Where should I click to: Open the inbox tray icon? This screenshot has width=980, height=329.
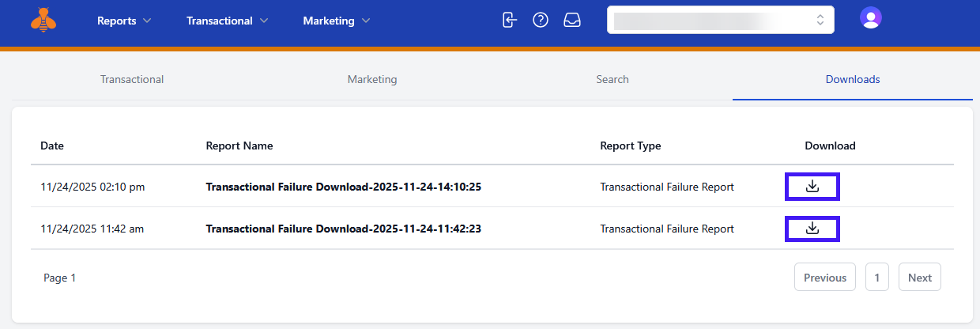pos(572,21)
